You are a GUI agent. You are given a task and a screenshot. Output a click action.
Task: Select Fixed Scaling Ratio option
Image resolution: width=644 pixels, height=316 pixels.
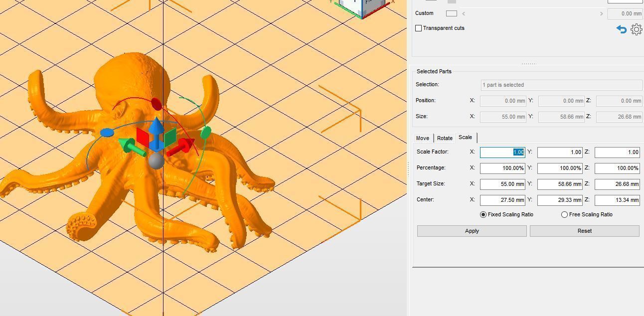click(x=483, y=215)
